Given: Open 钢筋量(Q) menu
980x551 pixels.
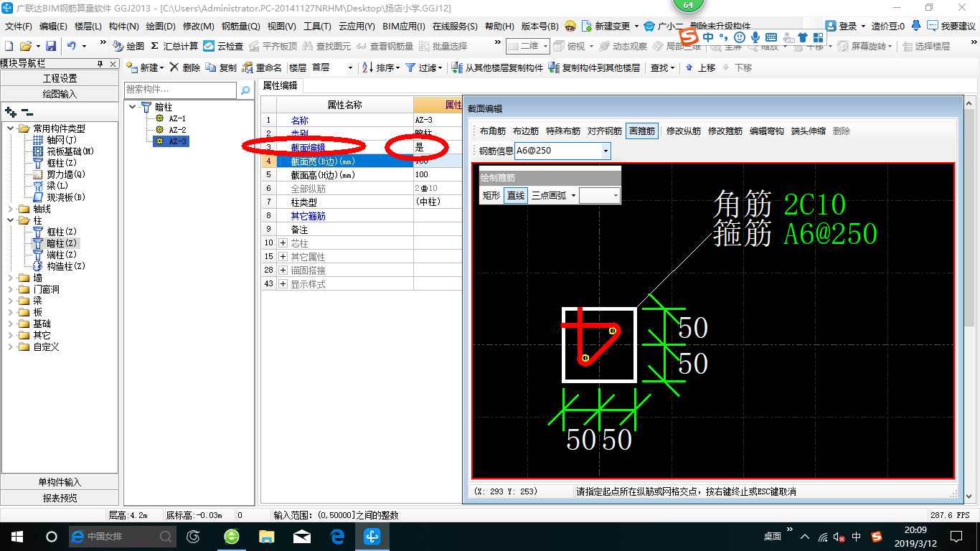Looking at the screenshot, I should click(241, 27).
